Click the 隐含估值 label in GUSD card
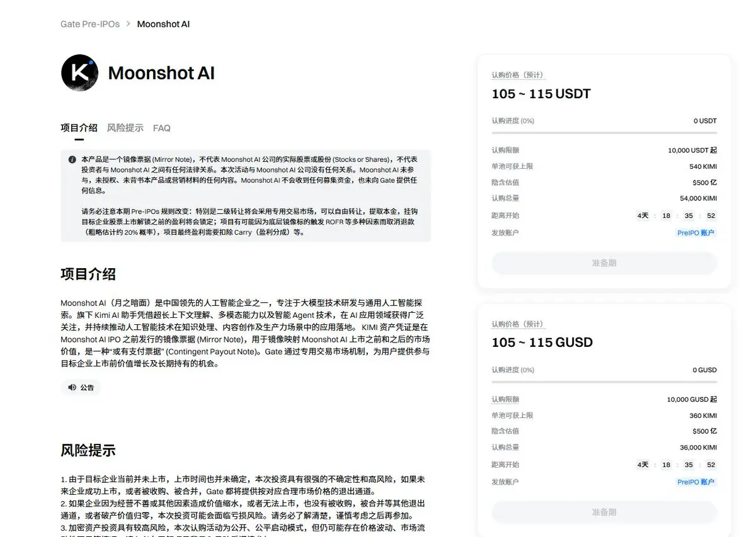756x537 pixels. pos(505,431)
